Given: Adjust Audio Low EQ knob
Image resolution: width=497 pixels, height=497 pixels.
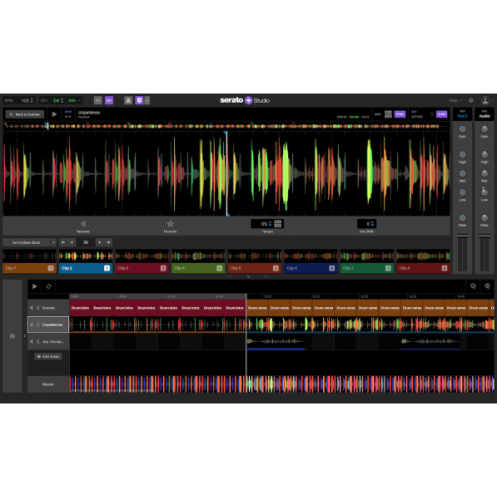Looking at the screenshot, I should 484,192.
